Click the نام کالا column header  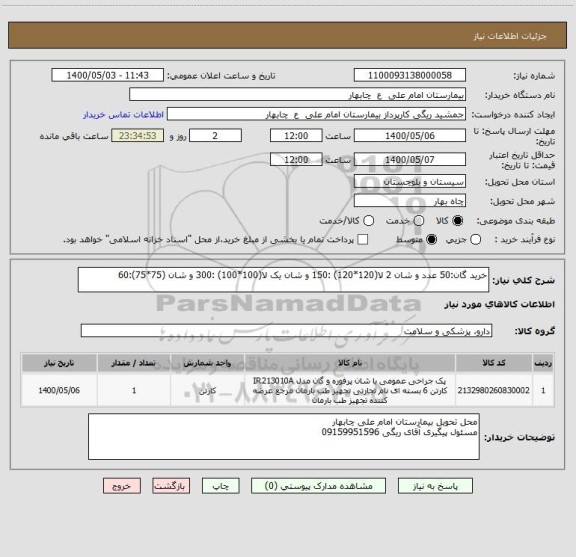point(350,363)
